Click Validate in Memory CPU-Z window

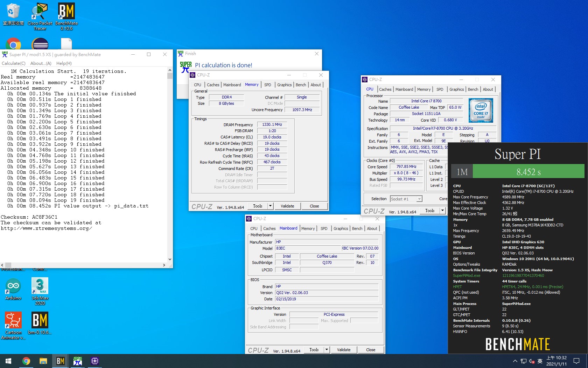click(287, 206)
